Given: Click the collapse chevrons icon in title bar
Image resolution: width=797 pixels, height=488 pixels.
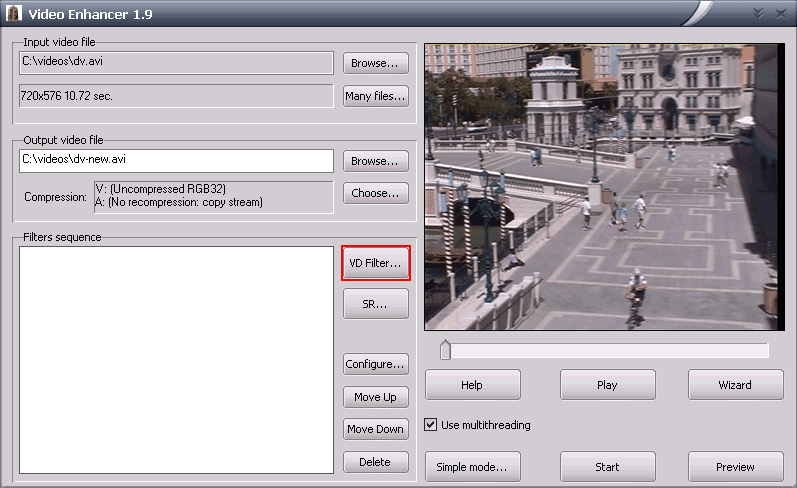Looking at the screenshot, I should pyautogui.click(x=758, y=14).
